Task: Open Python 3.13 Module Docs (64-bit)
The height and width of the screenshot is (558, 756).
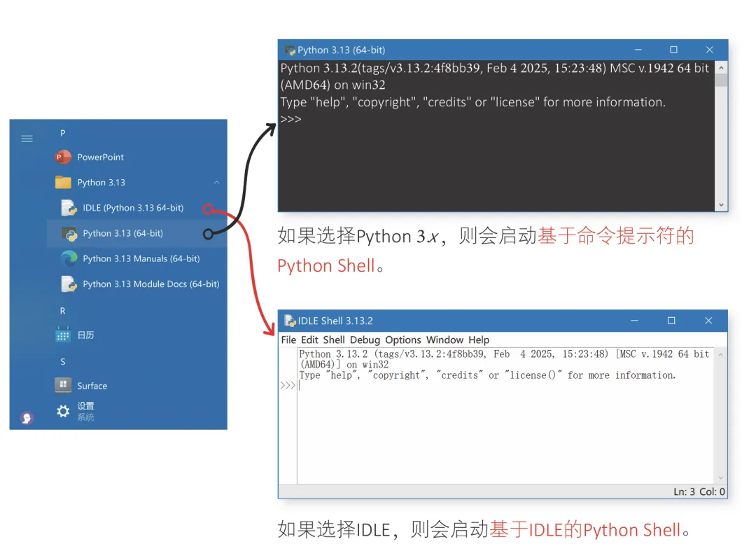Action: [x=151, y=284]
